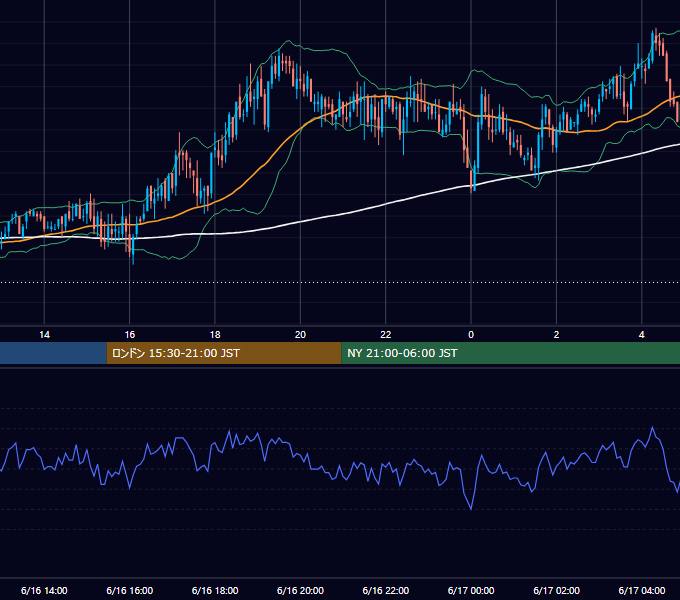Click the oscillator peak near 6/17 04:00
The height and width of the screenshot is (600, 680).
coord(652,428)
